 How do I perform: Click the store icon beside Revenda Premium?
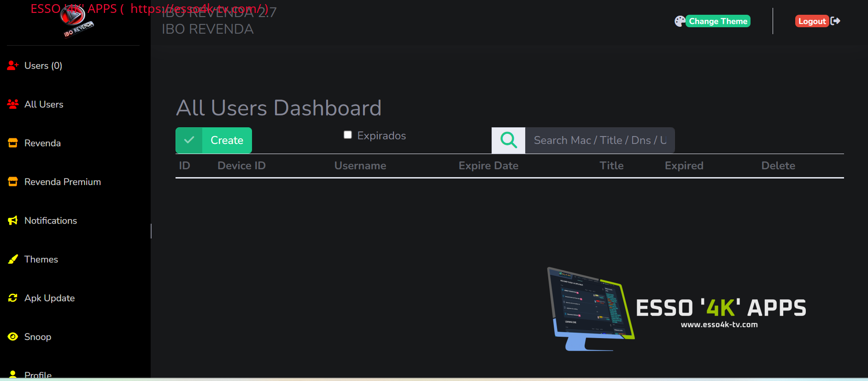(x=13, y=182)
